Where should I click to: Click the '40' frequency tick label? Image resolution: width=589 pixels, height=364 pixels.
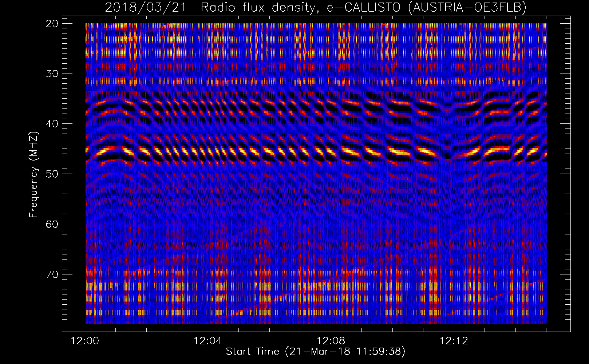click(52, 124)
